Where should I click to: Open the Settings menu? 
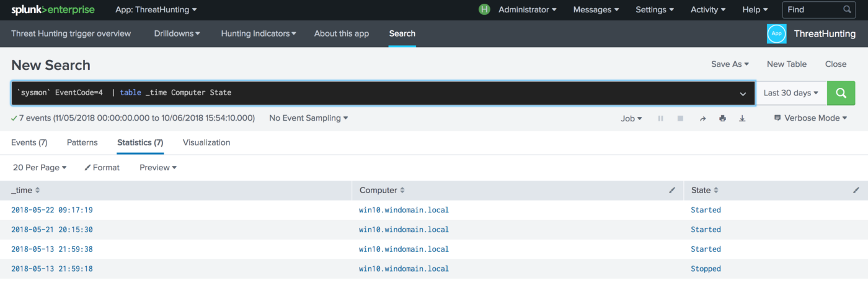point(655,10)
